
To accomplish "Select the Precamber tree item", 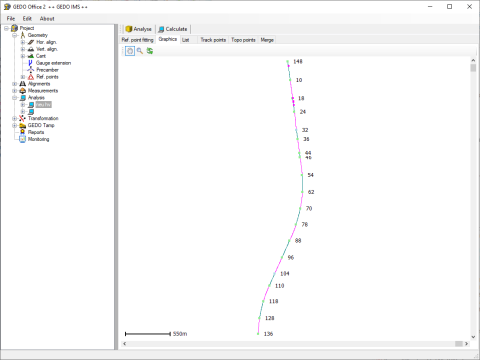I will tap(47, 70).
